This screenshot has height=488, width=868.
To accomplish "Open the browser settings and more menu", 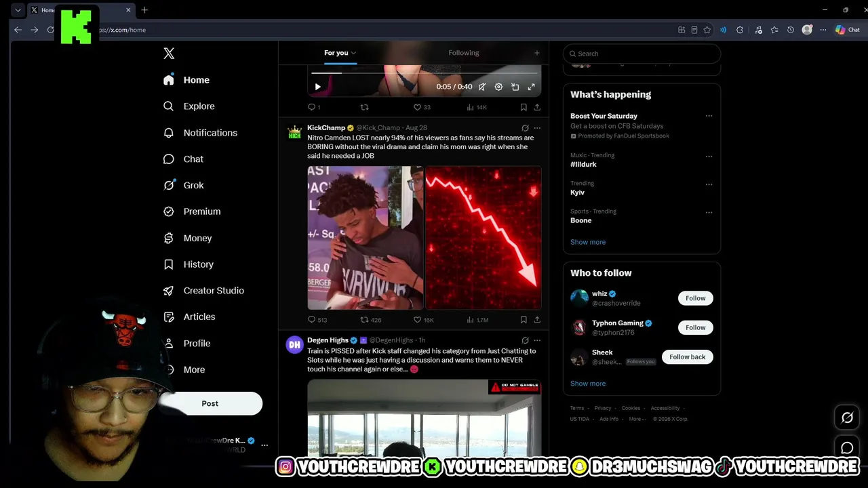I will click(823, 30).
